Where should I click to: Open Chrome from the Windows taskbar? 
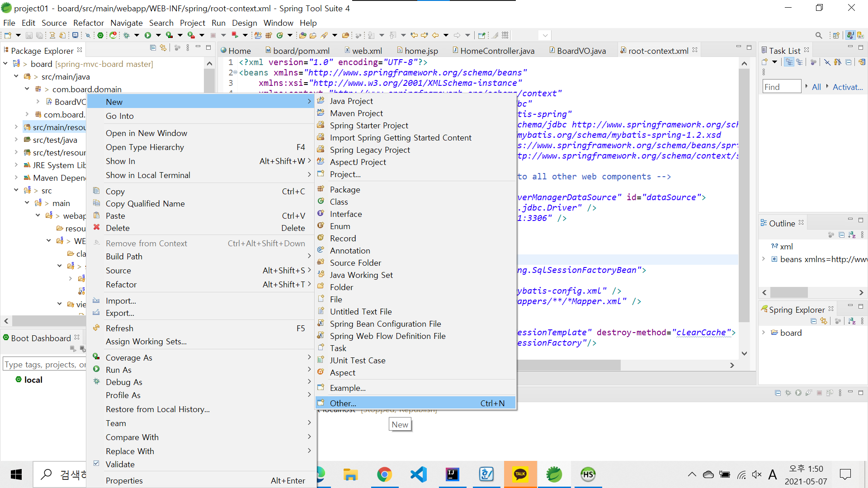pyautogui.click(x=384, y=474)
